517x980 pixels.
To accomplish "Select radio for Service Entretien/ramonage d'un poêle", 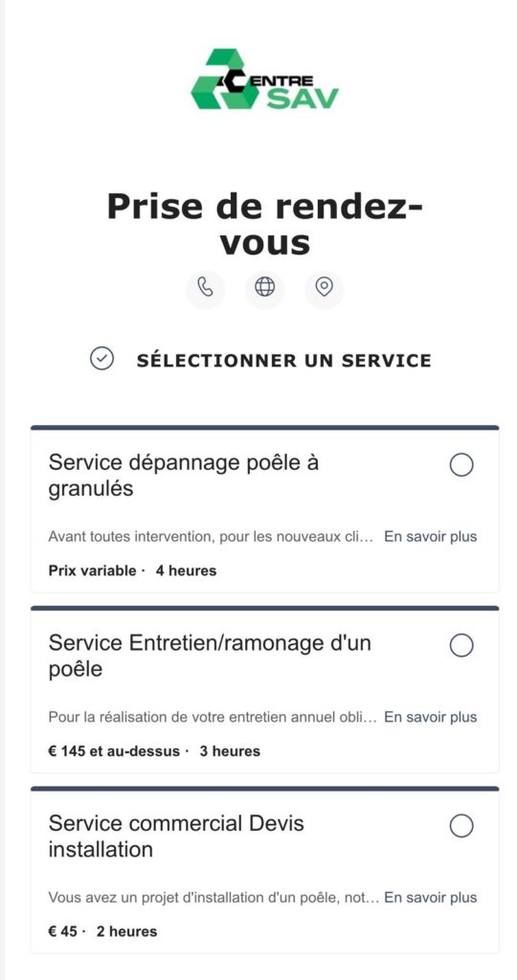I will pyautogui.click(x=461, y=646).
